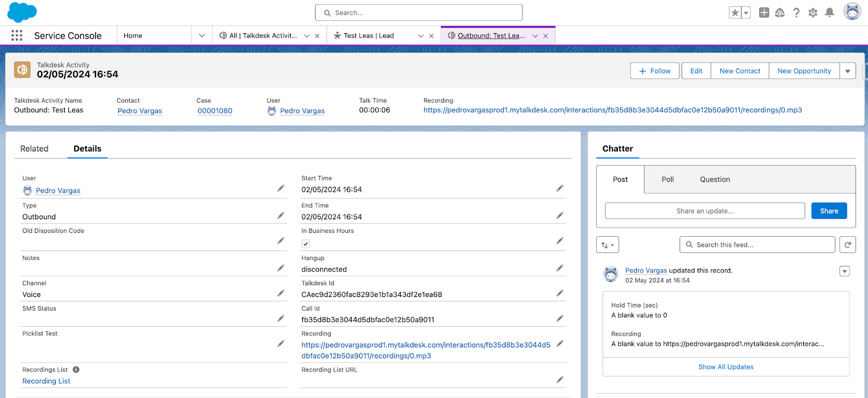The width and height of the screenshot is (868, 398).
Task: Expand more actions dropdown beside New Opportunity
Action: (x=848, y=71)
